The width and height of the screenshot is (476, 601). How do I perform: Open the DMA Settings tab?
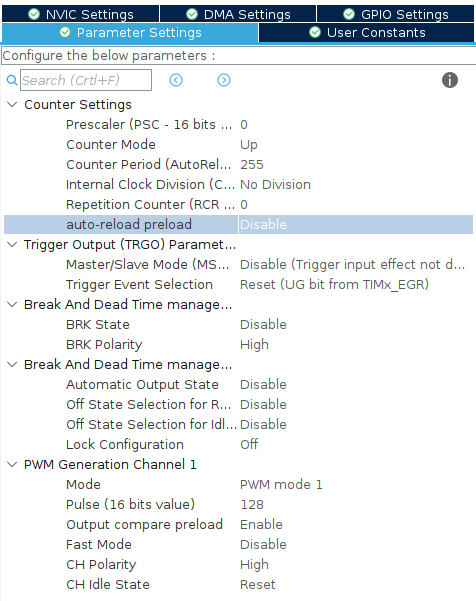pos(238,15)
